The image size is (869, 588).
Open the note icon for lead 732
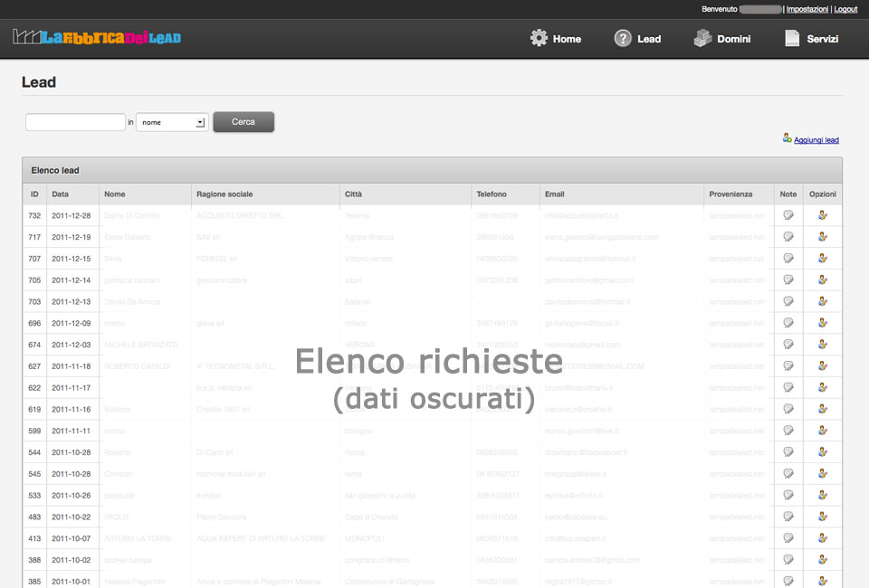point(788,215)
